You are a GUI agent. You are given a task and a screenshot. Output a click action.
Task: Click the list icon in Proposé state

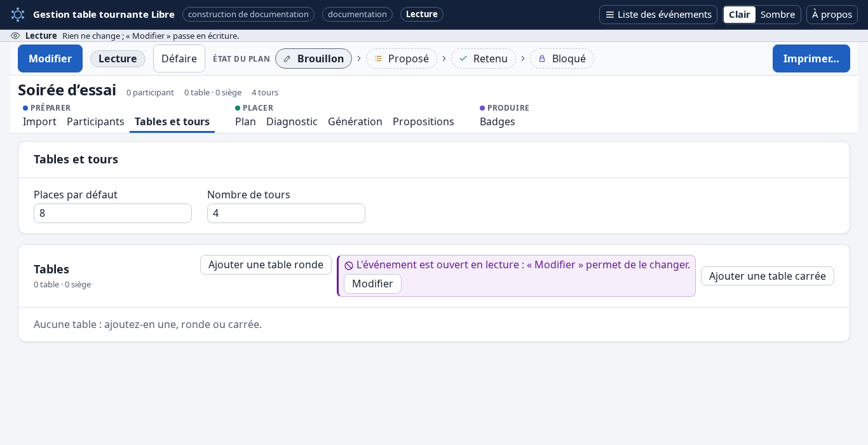tap(378, 58)
